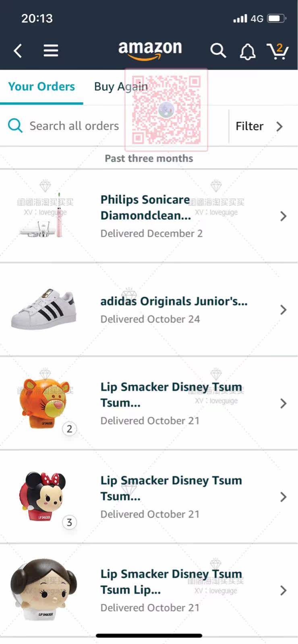Image resolution: width=298 pixels, height=644 pixels.
Task: Expand the adidas Originals order chevron
Action: coord(283,310)
